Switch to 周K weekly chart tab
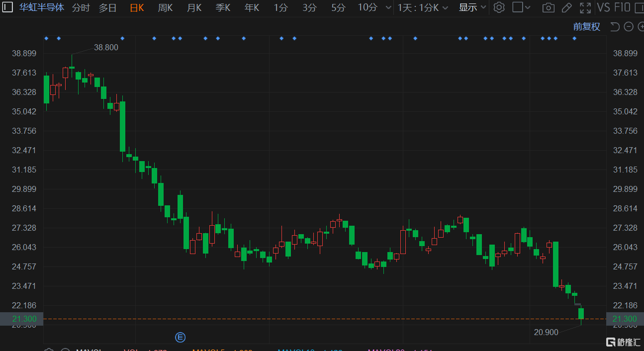This screenshot has width=644, height=351. (165, 7)
